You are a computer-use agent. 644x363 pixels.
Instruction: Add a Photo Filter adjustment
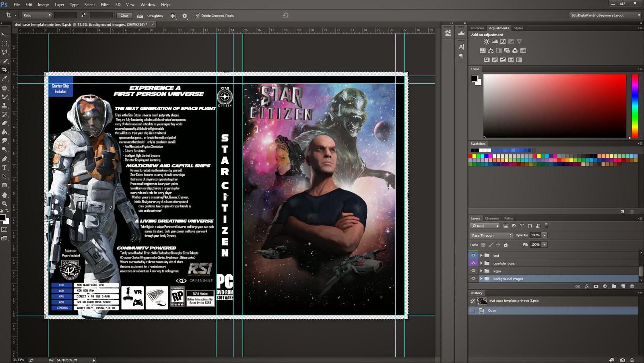pyautogui.click(x=507, y=51)
